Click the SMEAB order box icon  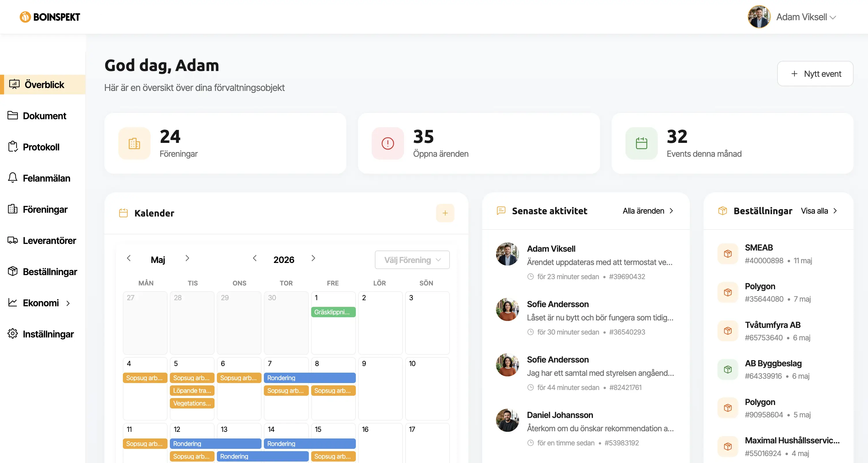pyautogui.click(x=728, y=254)
